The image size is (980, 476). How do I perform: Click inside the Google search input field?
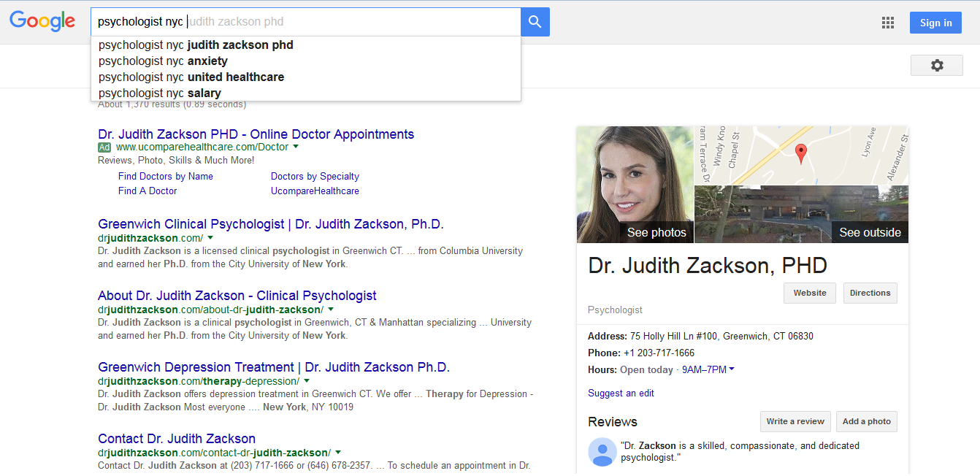click(305, 22)
